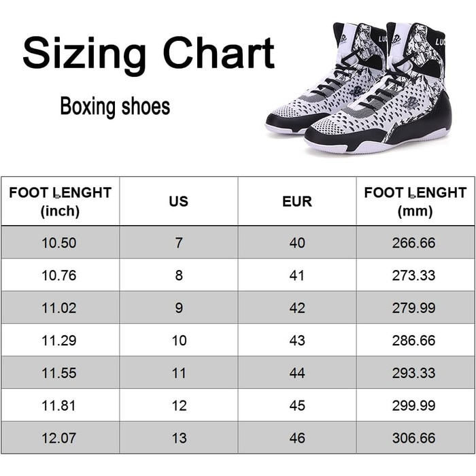Click the FOOT LENGHT (inch) column header
476x476 pixels.
[x=60, y=201]
